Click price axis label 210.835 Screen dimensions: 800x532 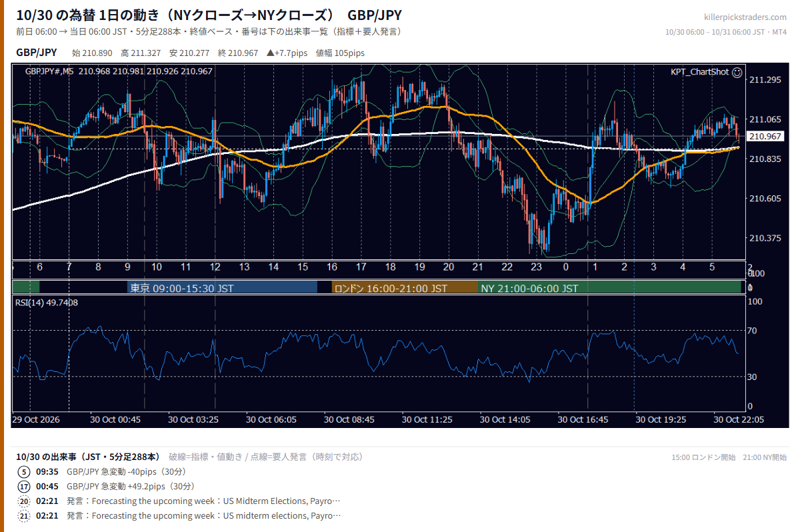[765, 159]
